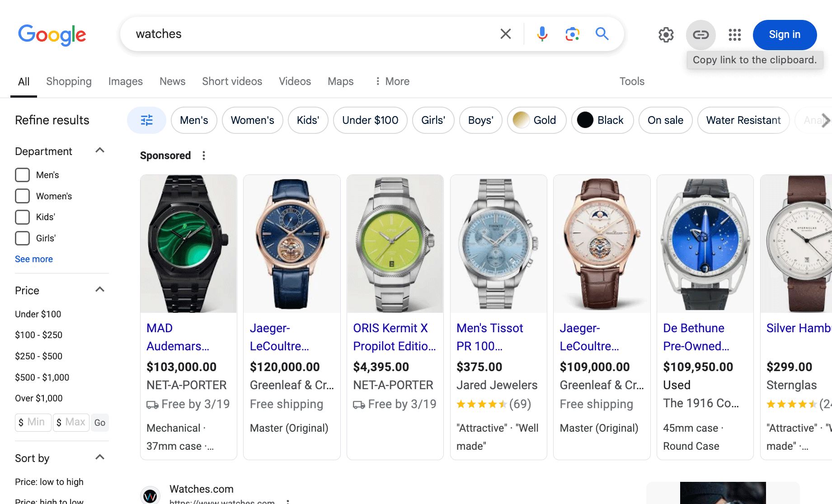Enable the Kids' department checkbox
This screenshot has width=832, height=504.
point(23,217)
